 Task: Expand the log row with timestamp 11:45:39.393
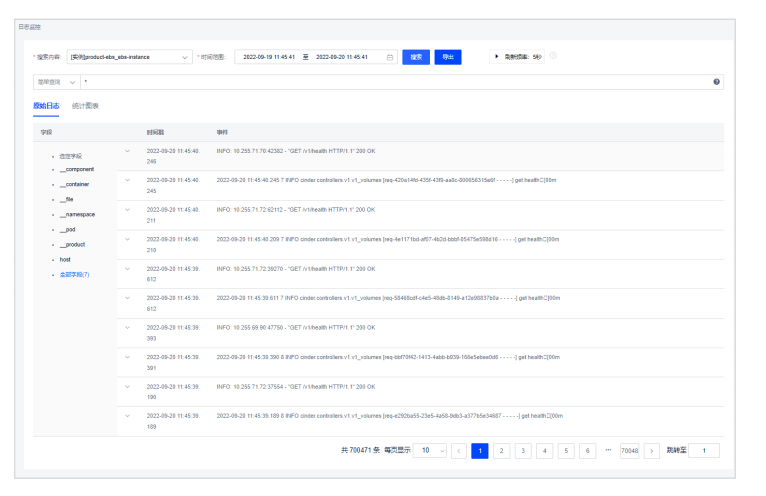point(127,326)
